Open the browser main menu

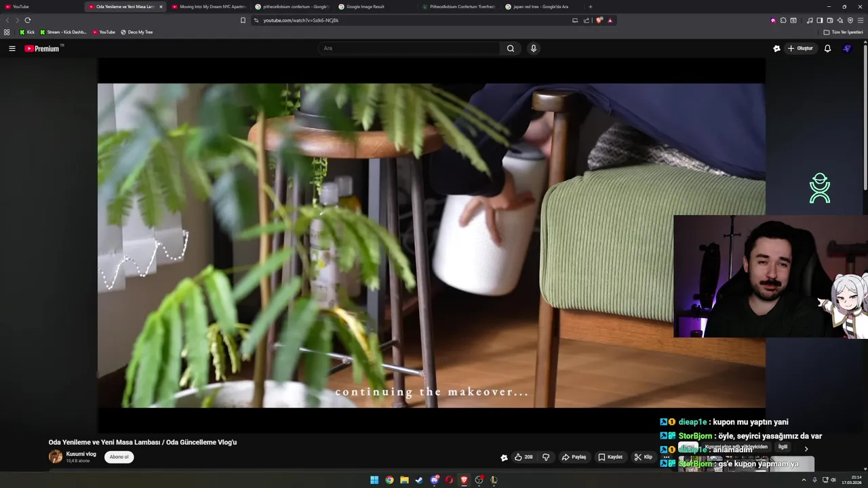tap(860, 20)
